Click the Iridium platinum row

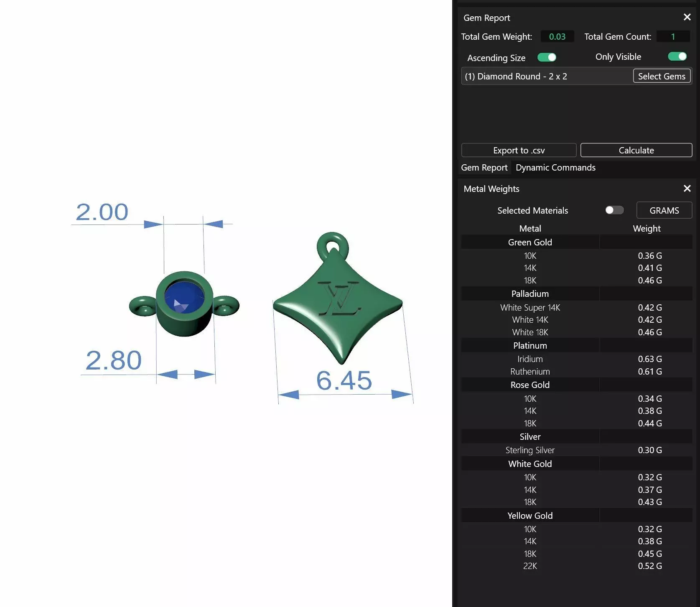pos(577,359)
